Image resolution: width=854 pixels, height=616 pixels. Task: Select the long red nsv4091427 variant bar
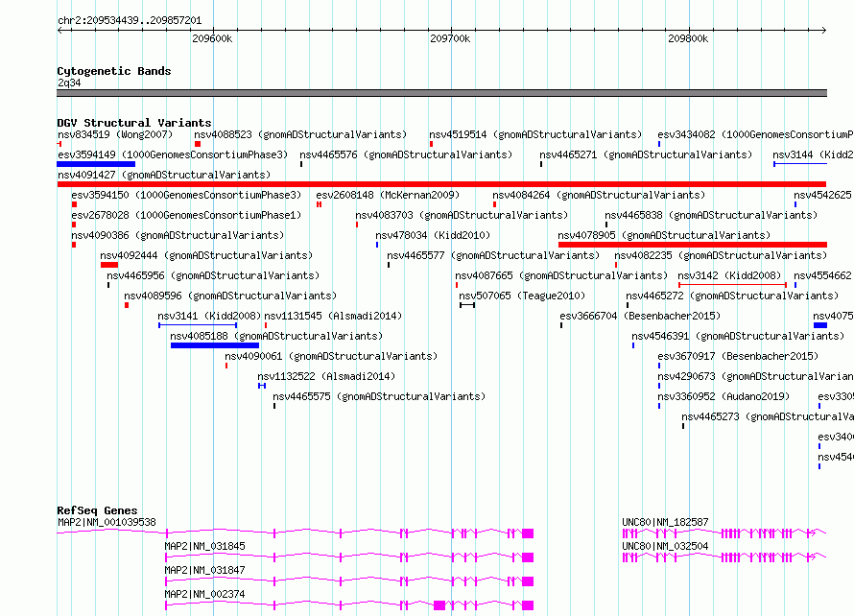coord(441,184)
